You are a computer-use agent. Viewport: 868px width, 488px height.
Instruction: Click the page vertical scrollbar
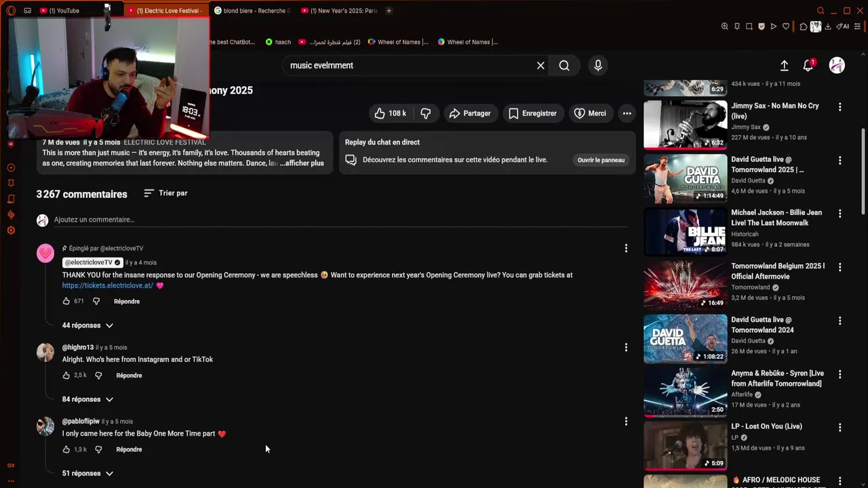coord(863,174)
